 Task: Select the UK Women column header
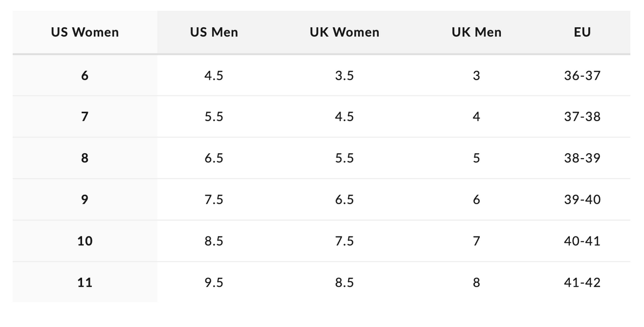(x=345, y=32)
